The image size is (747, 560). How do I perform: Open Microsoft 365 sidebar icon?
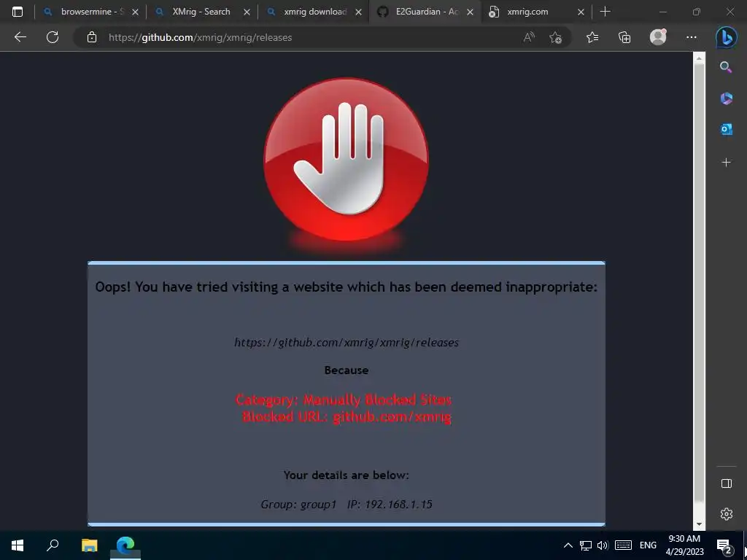[x=726, y=98]
